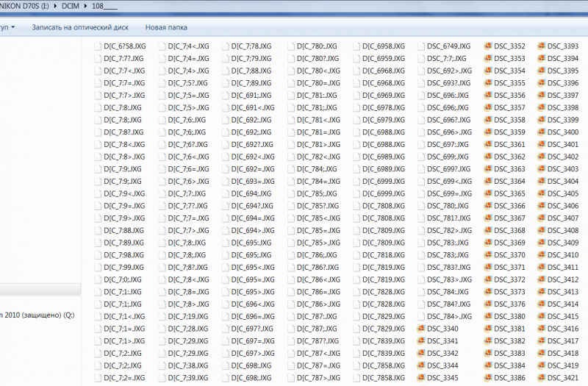Click the 108____ breadcrumb segment
The width and height of the screenshot is (588, 386).
104,6
